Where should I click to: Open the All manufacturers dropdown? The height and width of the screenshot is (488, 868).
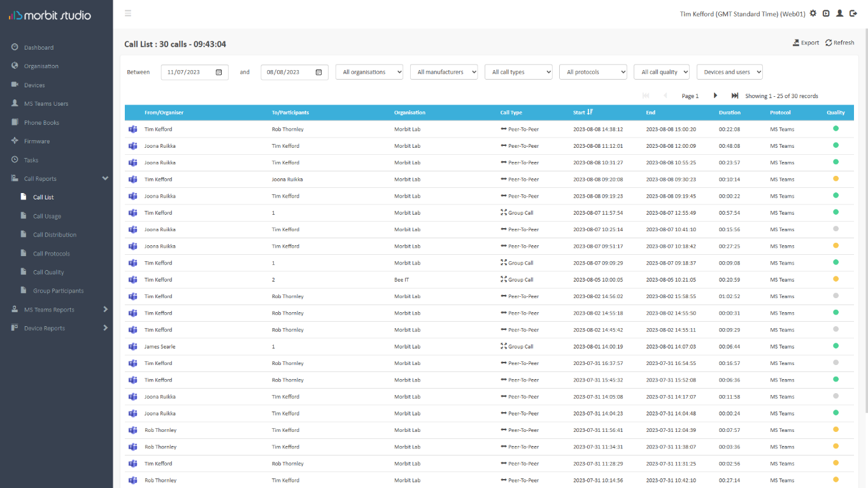(x=444, y=72)
